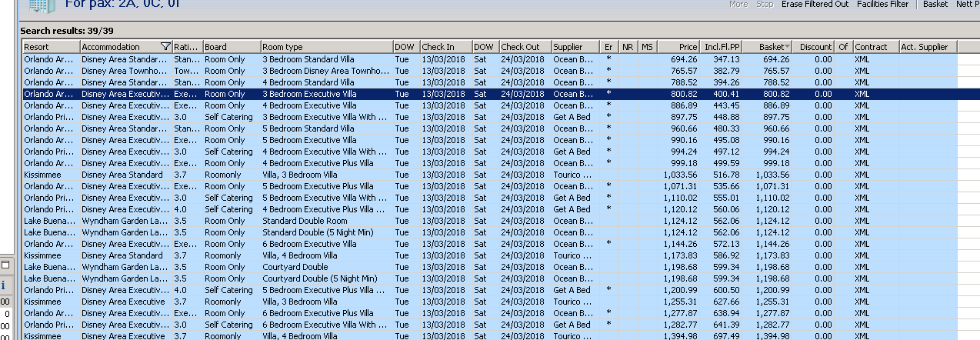
Task: Sort results by Resort column header
Action: click(52, 48)
